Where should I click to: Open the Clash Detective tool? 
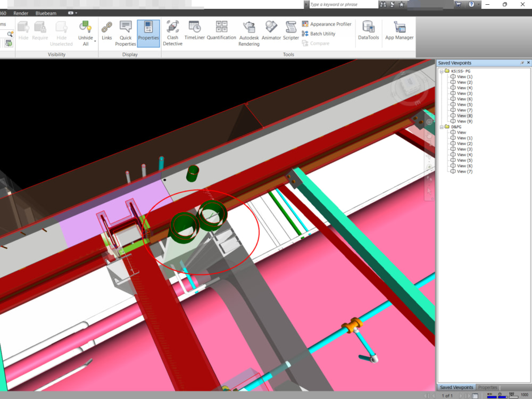point(172,33)
